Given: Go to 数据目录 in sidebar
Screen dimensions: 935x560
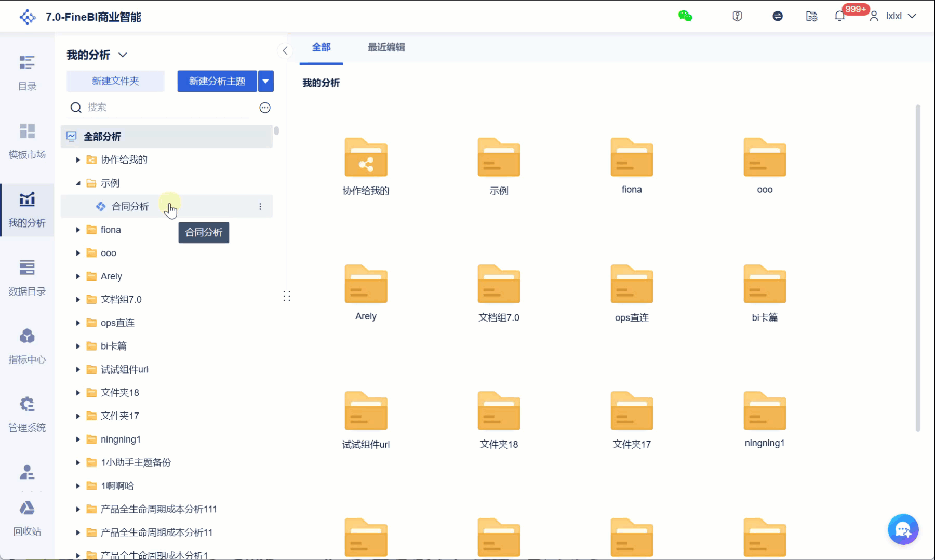Looking at the screenshot, I should 27,277.
